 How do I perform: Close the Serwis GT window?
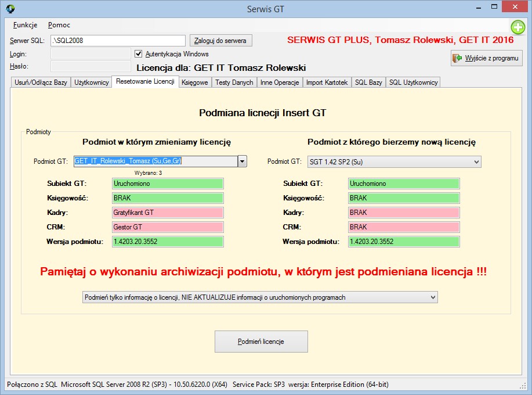(515, 7)
